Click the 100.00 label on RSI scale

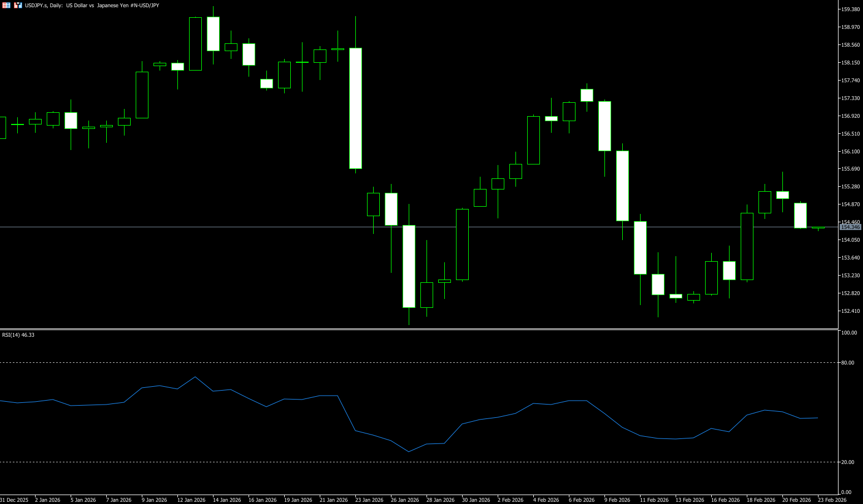point(849,333)
